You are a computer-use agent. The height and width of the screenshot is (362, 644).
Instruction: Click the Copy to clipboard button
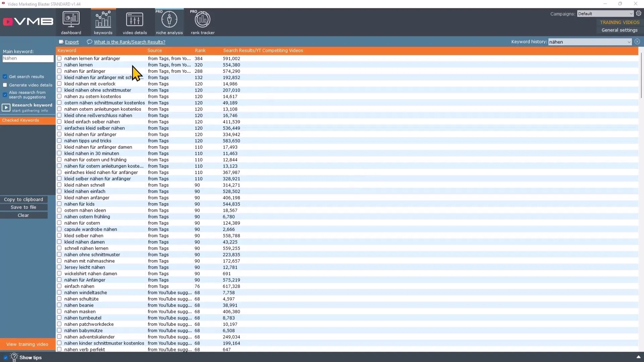pos(23,199)
